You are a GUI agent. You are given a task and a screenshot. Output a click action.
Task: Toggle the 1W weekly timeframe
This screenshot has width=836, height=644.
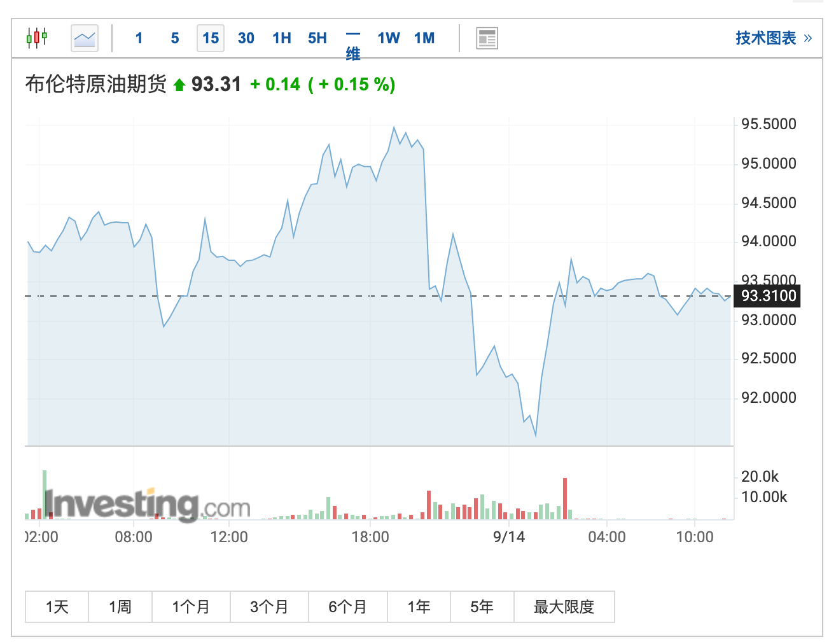pyautogui.click(x=389, y=38)
